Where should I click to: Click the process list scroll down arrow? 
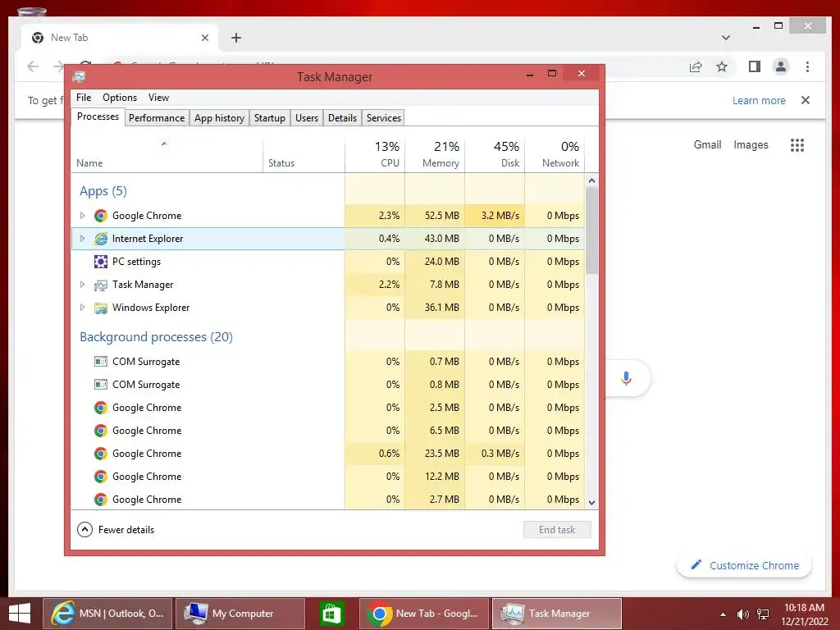(591, 503)
